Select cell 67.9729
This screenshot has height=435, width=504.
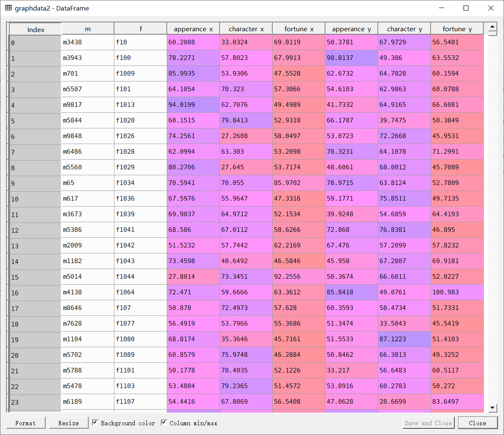click(x=404, y=42)
